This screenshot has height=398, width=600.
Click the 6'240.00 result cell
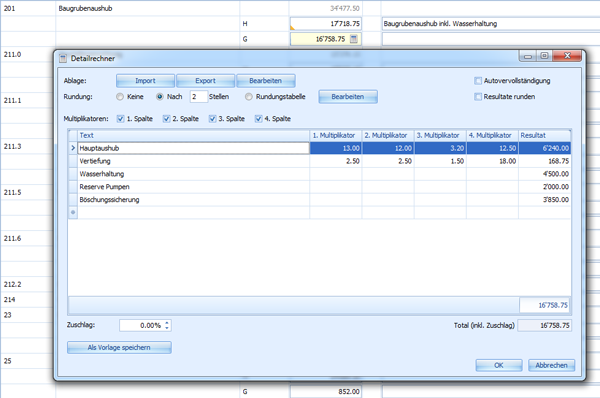pyautogui.click(x=545, y=148)
